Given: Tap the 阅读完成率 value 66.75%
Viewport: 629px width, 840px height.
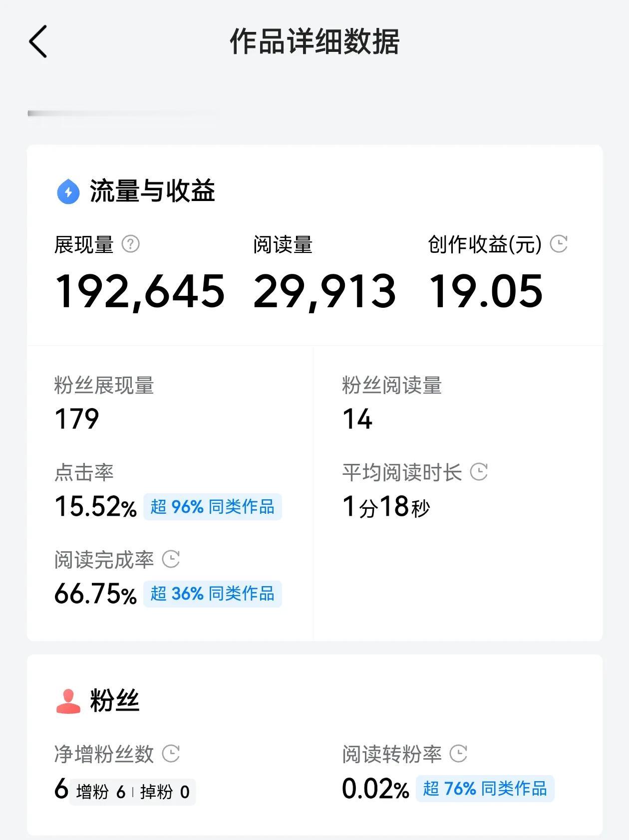Looking at the screenshot, I should (96, 594).
